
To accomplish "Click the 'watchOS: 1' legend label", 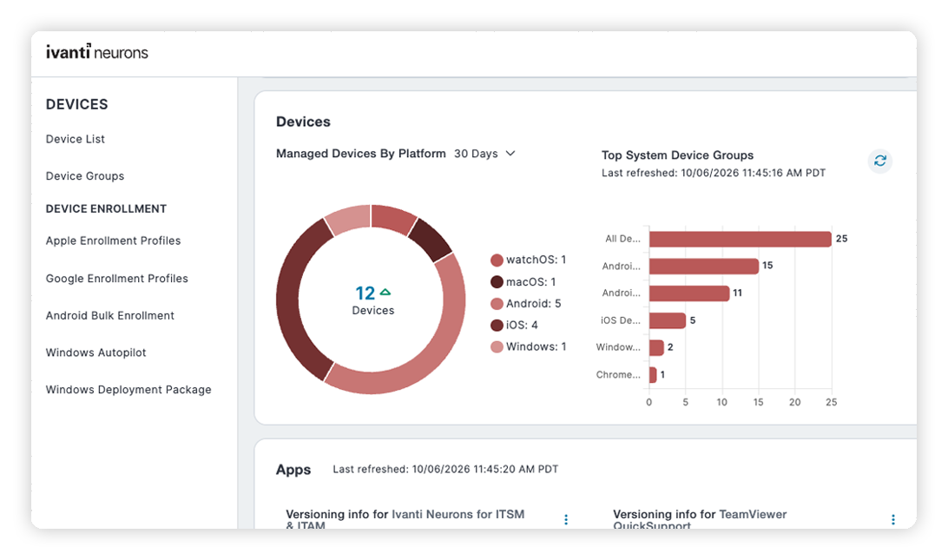I will pos(536,260).
